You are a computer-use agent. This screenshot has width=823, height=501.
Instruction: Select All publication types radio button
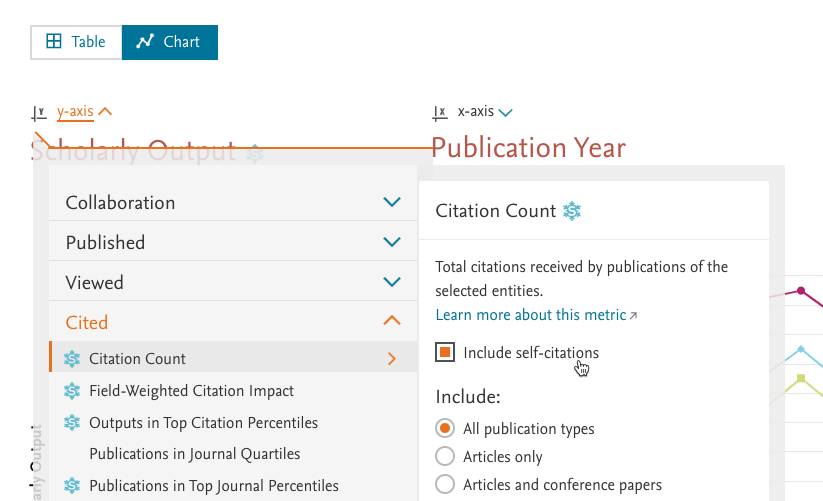click(445, 429)
